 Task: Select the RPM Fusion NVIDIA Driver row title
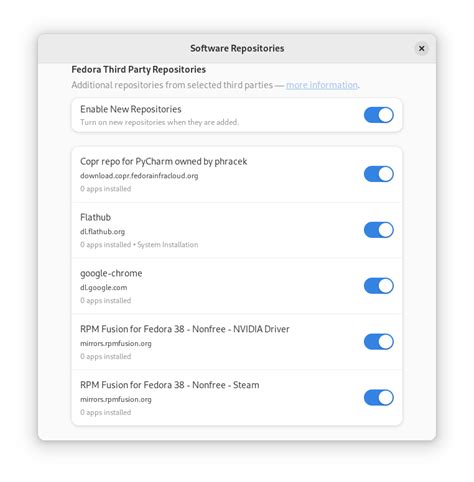point(185,329)
